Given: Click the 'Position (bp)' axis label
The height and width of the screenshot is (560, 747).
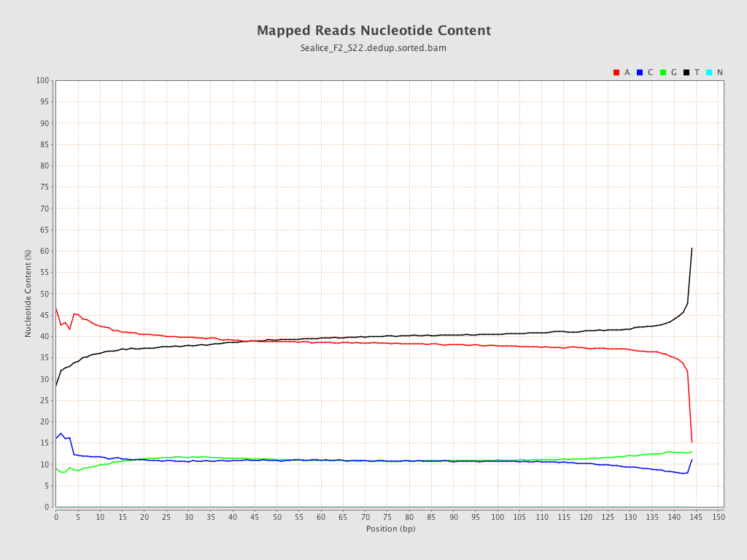Looking at the screenshot, I should point(391,529).
